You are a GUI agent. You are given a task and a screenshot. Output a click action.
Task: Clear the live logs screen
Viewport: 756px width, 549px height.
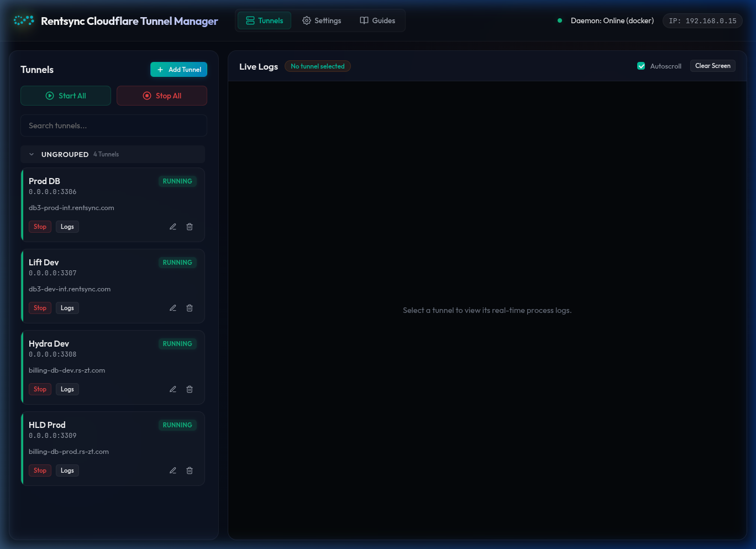click(713, 66)
